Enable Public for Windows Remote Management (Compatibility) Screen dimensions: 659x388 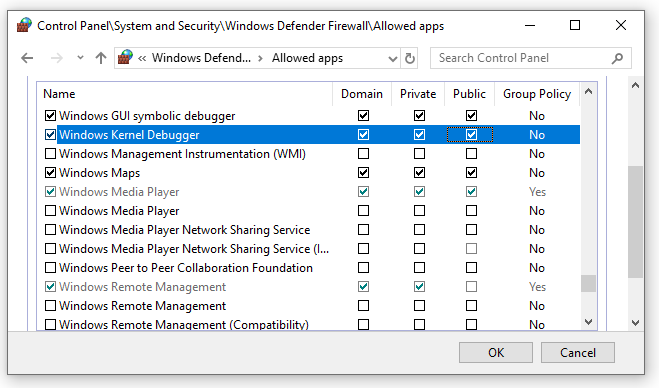pyautogui.click(x=472, y=325)
